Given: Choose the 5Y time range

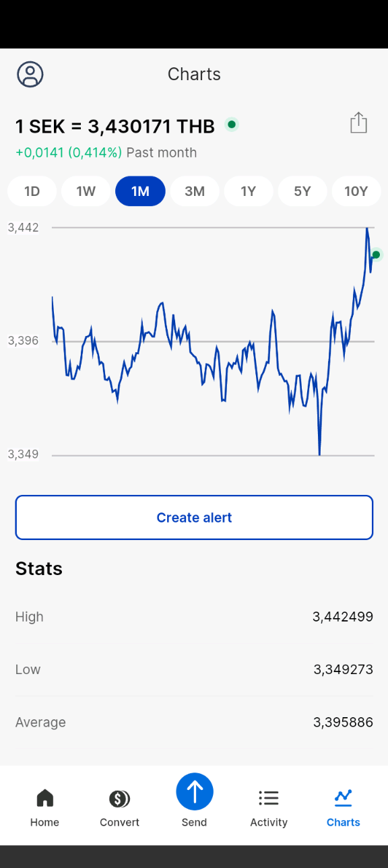Looking at the screenshot, I should click(x=302, y=191).
